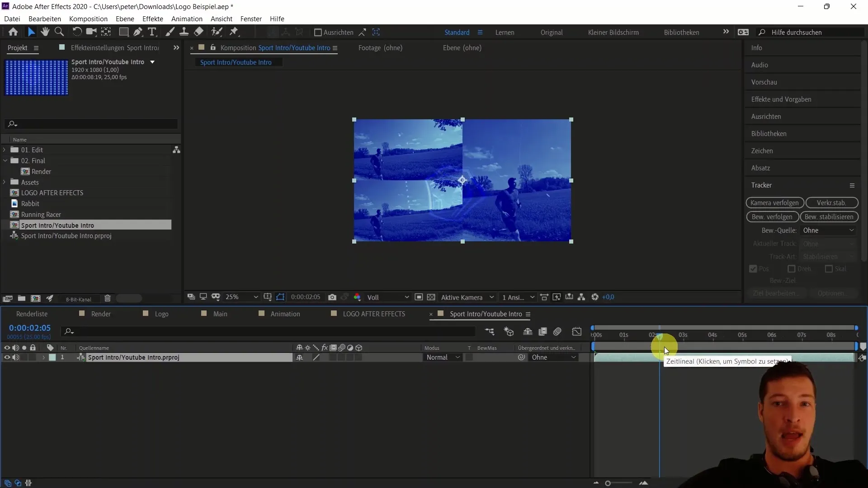Image resolution: width=868 pixels, height=488 pixels.
Task: Expand layer 1 properties triangle
Action: tap(43, 357)
